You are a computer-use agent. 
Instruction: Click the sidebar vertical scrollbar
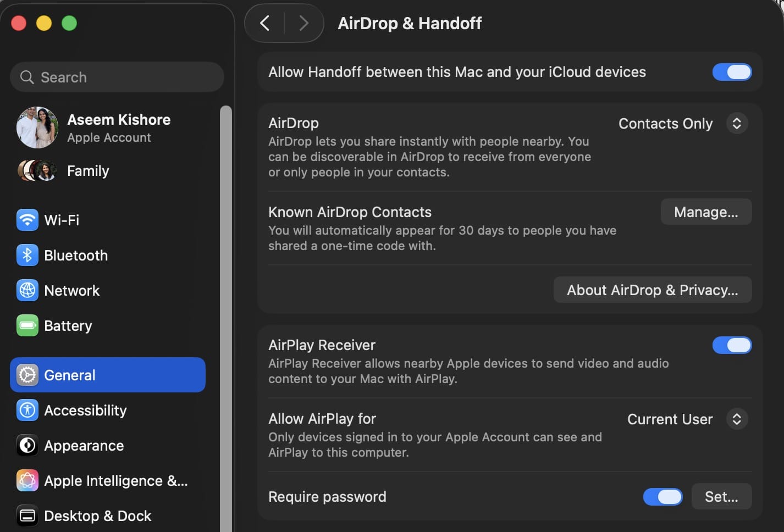226,319
